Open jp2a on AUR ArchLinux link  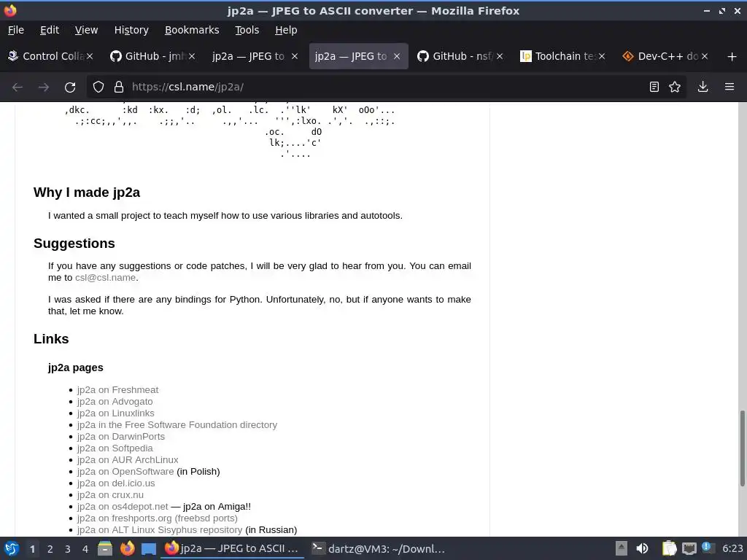[128, 460]
